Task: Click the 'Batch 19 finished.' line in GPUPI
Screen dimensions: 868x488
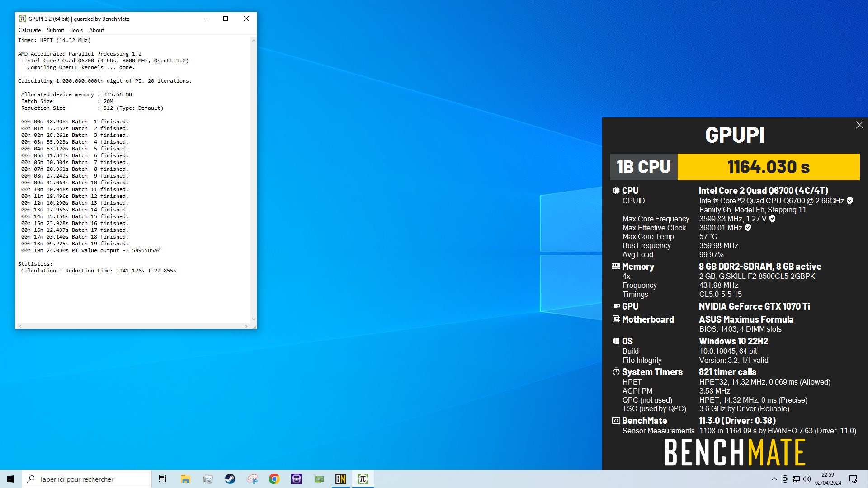Action: pyautogui.click(x=75, y=244)
